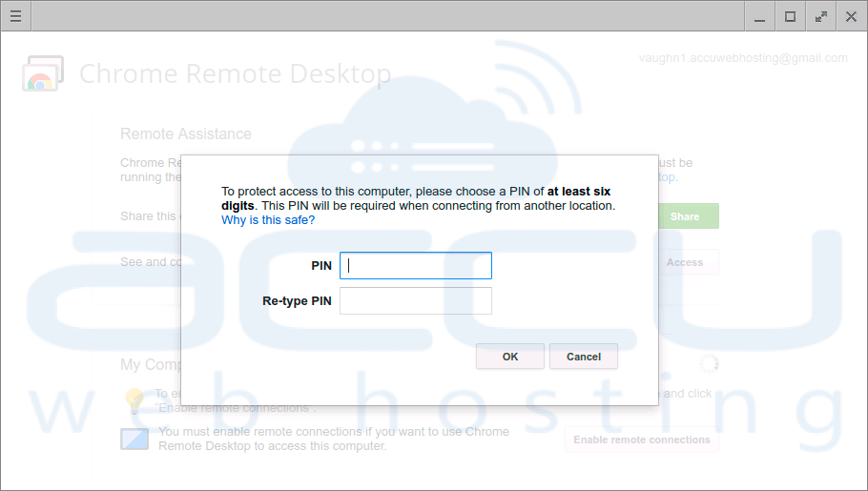Click the 'at least six digits' bold text
This screenshot has width=868, height=491.
416,198
